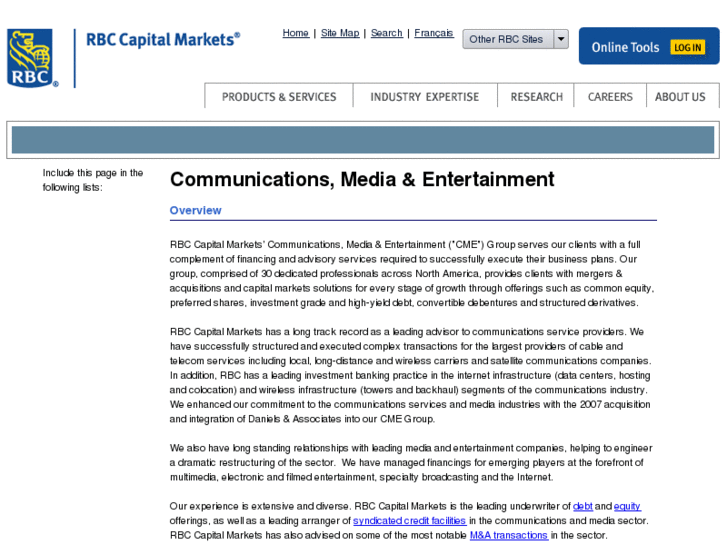Click the Online Tools label

pos(625,47)
